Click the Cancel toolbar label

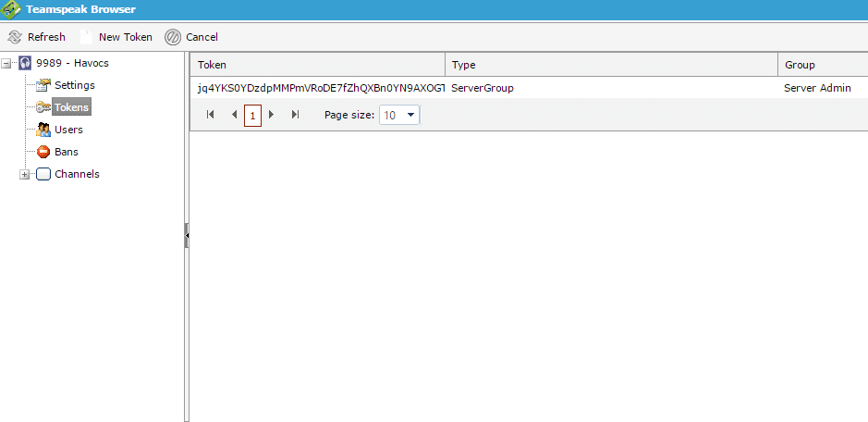click(202, 37)
